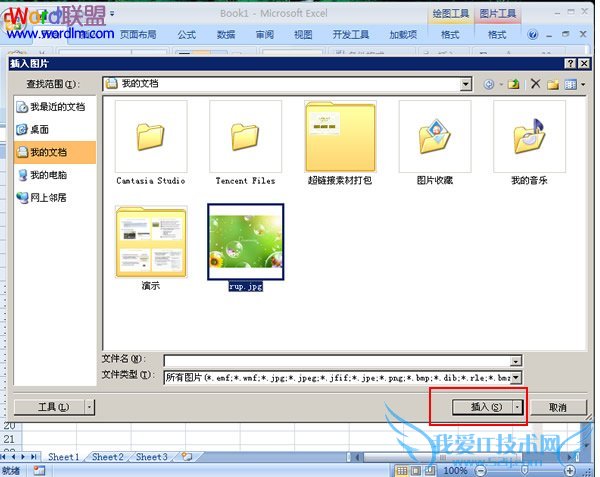This screenshot has width=600, height=477.
Task: Click the macro record icon in status bar
Action: click(x=39, y=470)
